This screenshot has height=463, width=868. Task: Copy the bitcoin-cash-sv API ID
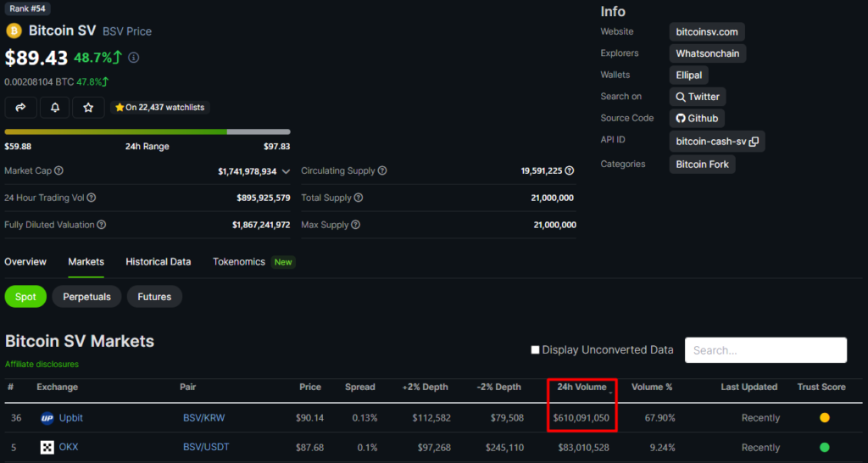coord(754,142)
